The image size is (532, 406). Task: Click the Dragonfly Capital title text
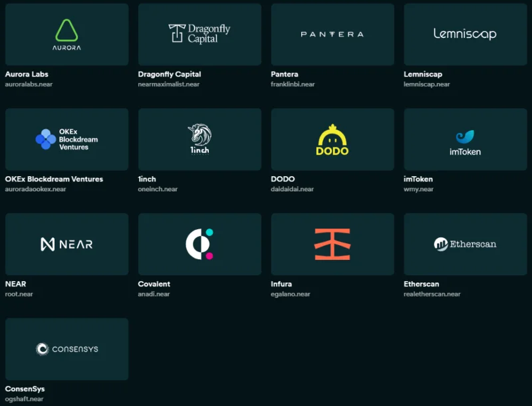[170, 74]
